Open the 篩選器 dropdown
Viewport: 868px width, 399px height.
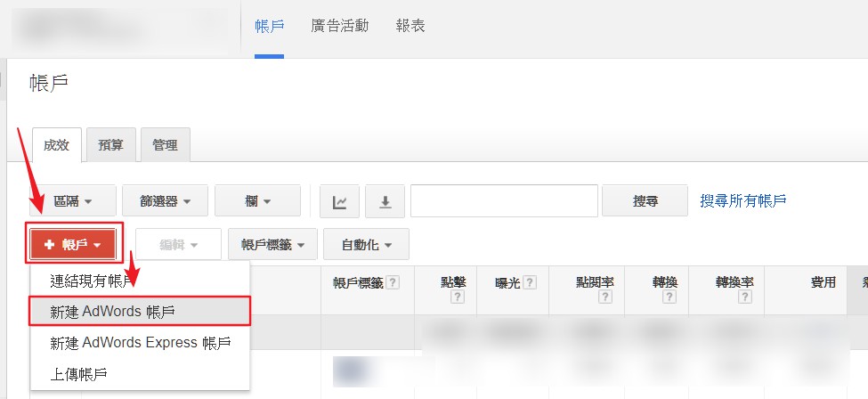pyautogui.click(x=165, y=201)
